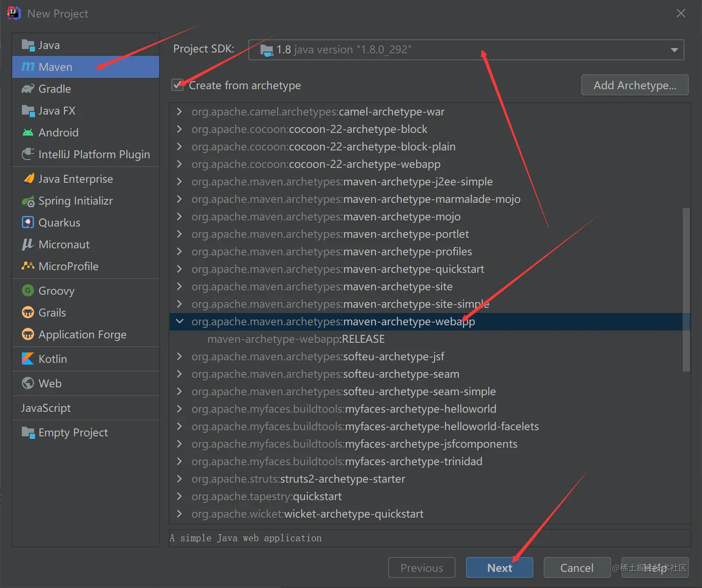Viewport: 702px width, 588px height.
Task: Expand softeu-archetype-jsf node
Action: 179,357
